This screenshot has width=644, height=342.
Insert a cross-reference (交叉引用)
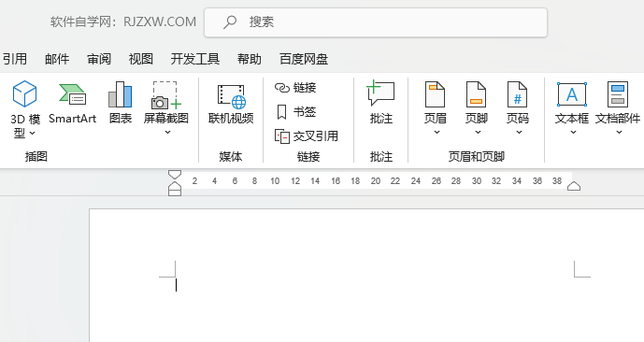click(x=306, y=135)
